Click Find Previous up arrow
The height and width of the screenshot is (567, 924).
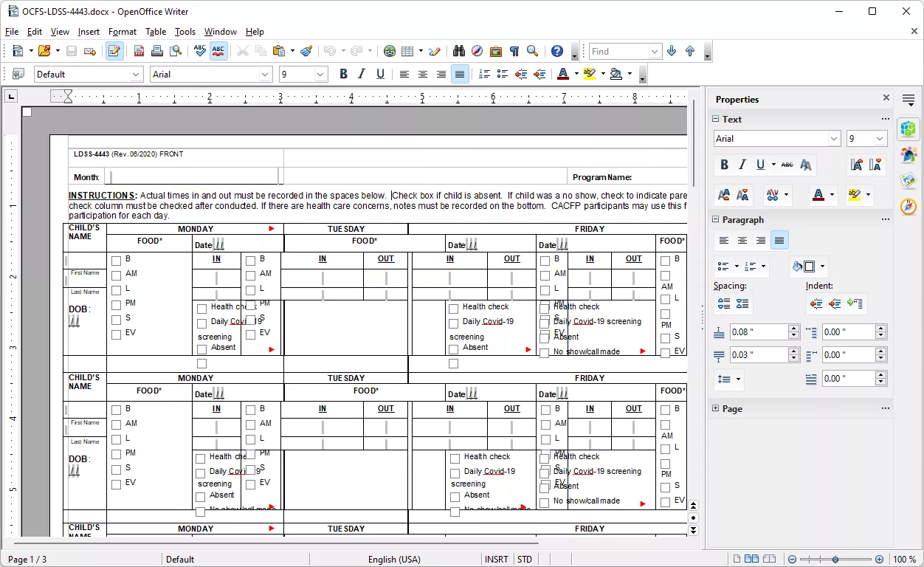[x=690, y=51]
